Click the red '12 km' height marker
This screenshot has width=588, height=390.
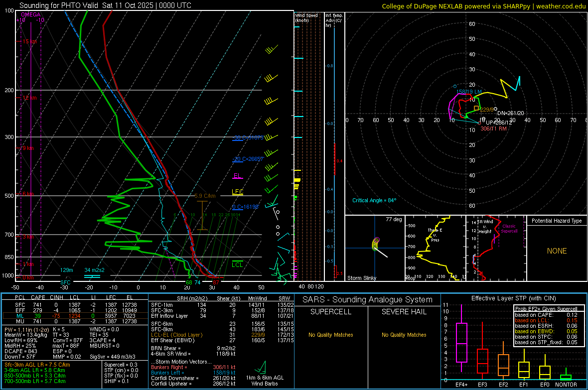[x=29, y=98]
